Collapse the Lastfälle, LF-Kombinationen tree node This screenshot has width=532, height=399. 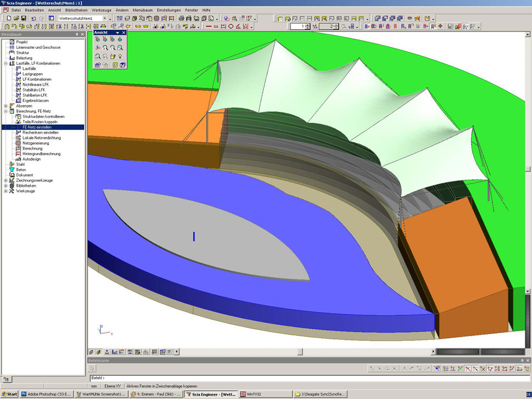[x=6, y=64]
